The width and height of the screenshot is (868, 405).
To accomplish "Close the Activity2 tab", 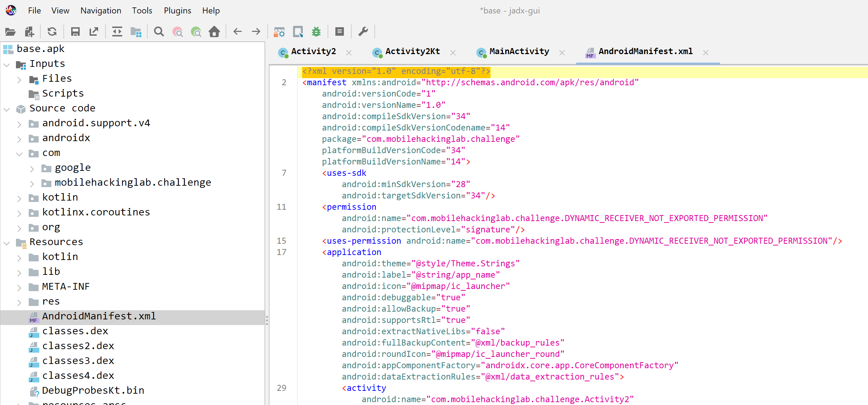I will coord(349,53).
